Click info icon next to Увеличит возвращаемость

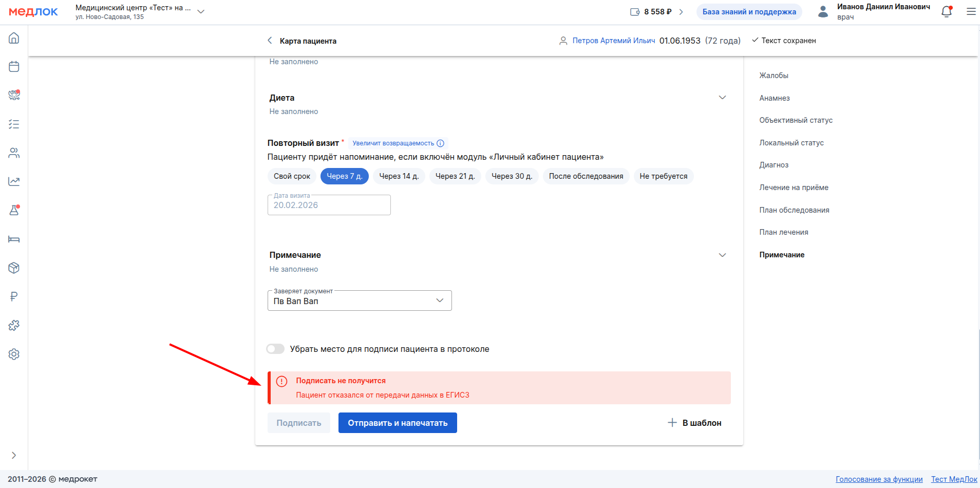click(x=440, y=143)
